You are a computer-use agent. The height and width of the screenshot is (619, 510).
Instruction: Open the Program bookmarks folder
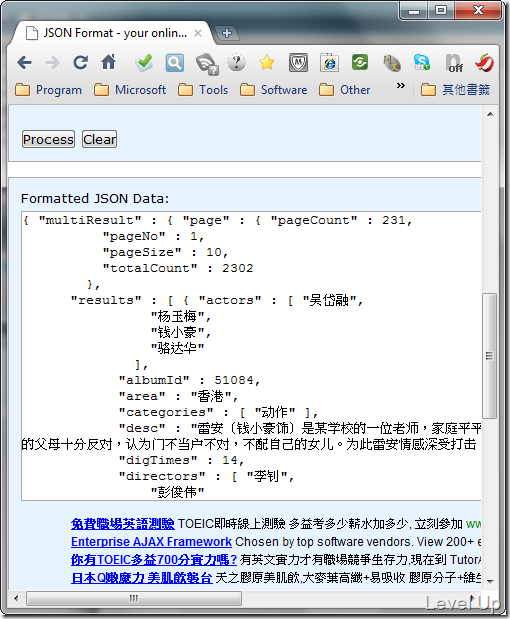(x=49, y=90)
